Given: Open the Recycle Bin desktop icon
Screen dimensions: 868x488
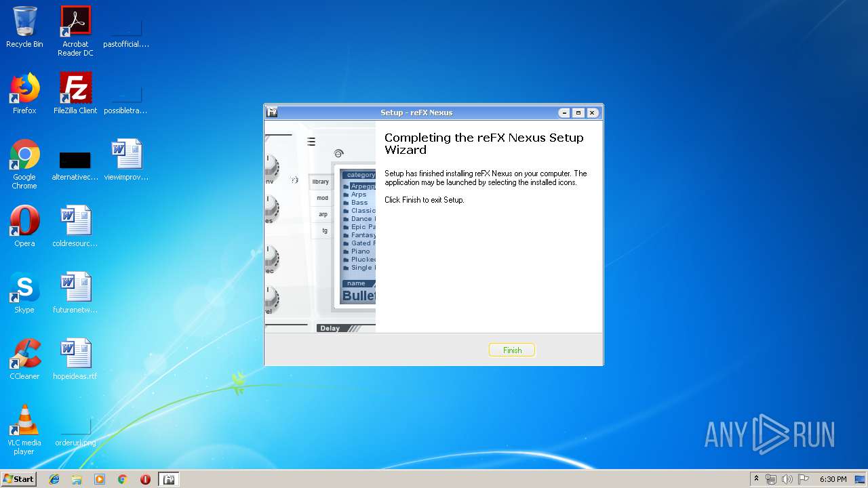Looking at the screenshot, I should coord(24,27).
